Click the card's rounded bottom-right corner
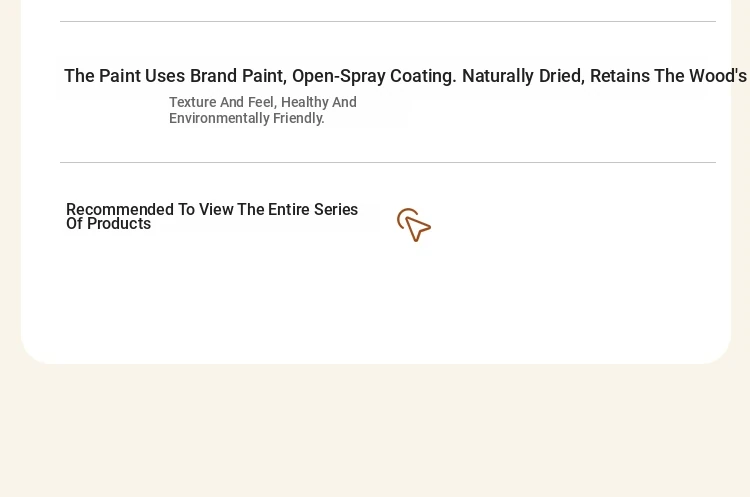The height and width of the screenshot is (497, 750). [x=718, y=352]
